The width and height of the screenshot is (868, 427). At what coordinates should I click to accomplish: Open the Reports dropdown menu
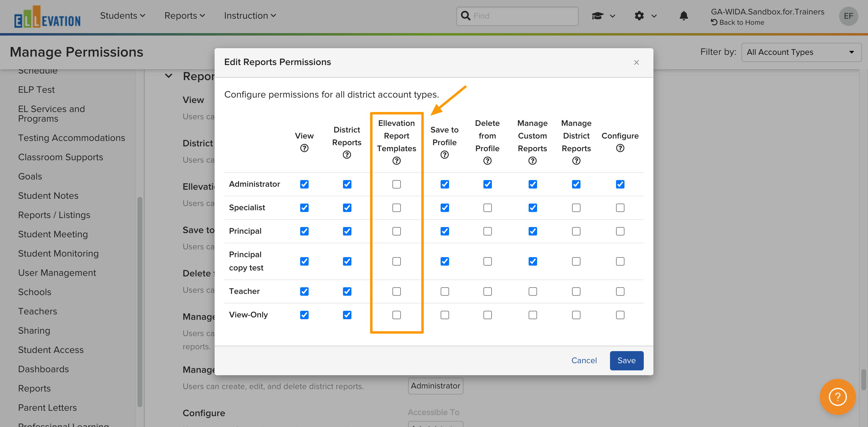coord(184,16)
